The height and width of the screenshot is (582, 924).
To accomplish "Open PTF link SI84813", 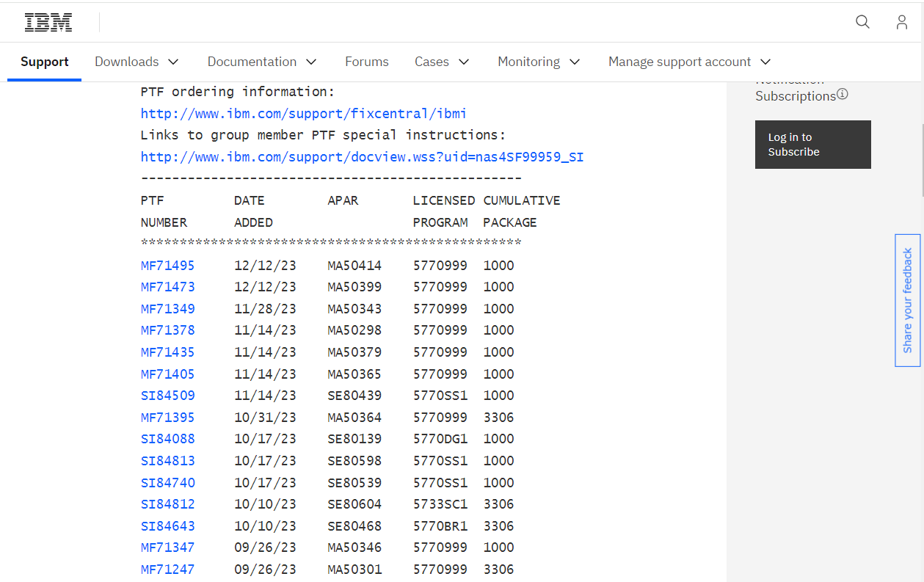I will coord(168,461).
